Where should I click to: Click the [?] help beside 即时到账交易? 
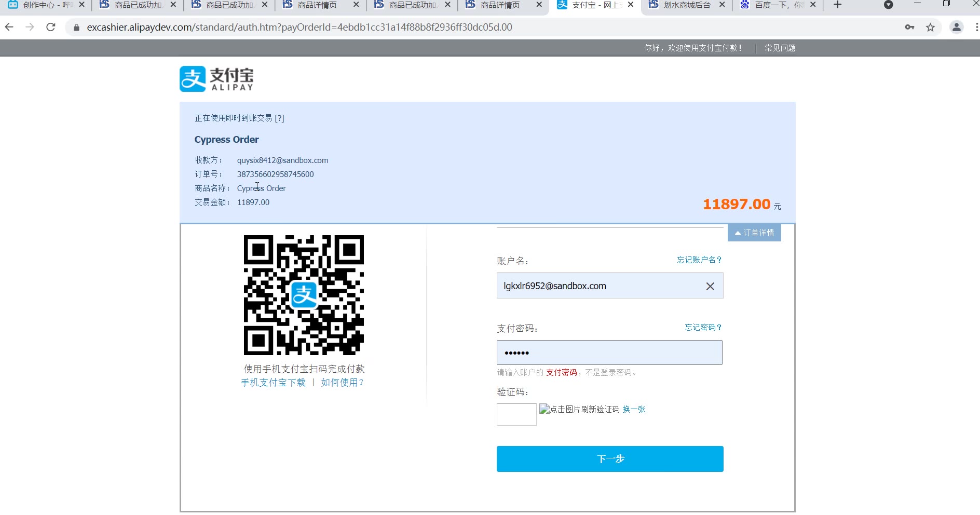pos(279,118)
